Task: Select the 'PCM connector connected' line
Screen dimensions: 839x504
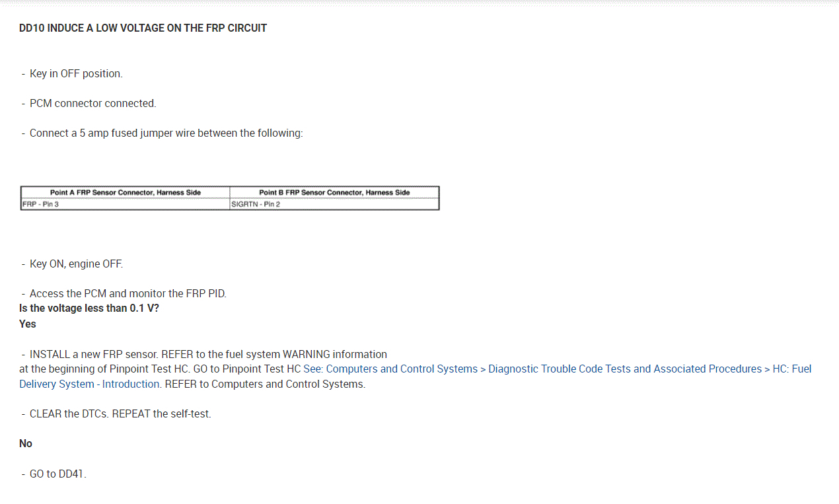Action: coord(92,103)
